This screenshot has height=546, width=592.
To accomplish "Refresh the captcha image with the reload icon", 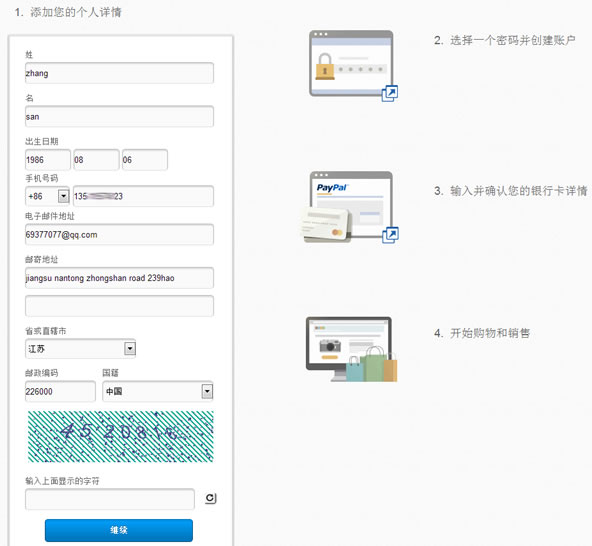I will [211, 498].
